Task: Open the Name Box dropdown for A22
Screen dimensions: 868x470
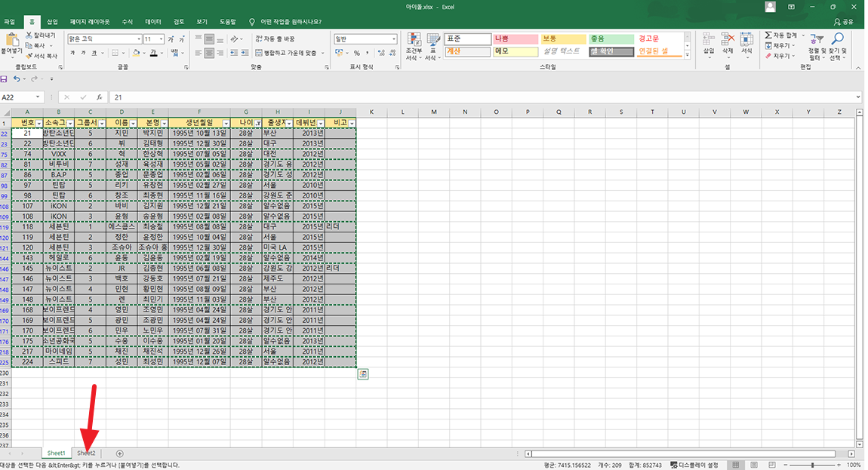Action: coord(38,97)
